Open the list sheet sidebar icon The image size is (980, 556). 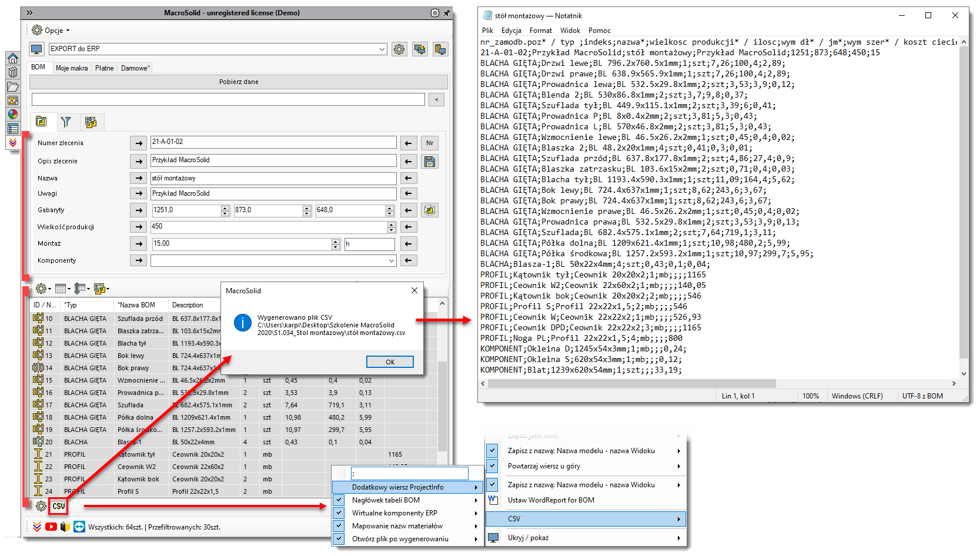pos(12,129)
